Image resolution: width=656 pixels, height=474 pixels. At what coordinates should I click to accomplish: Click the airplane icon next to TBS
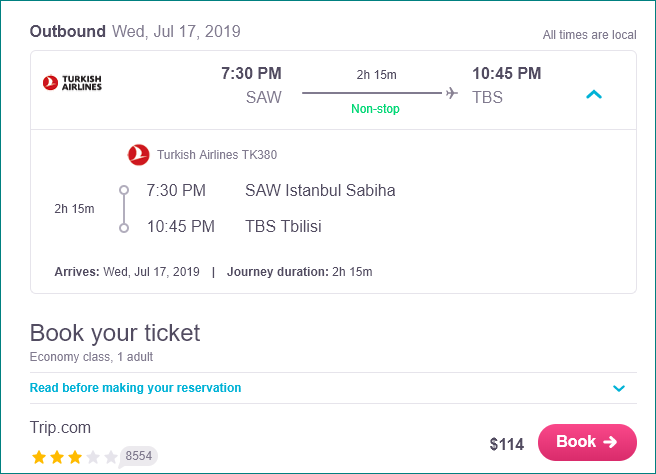451,92
